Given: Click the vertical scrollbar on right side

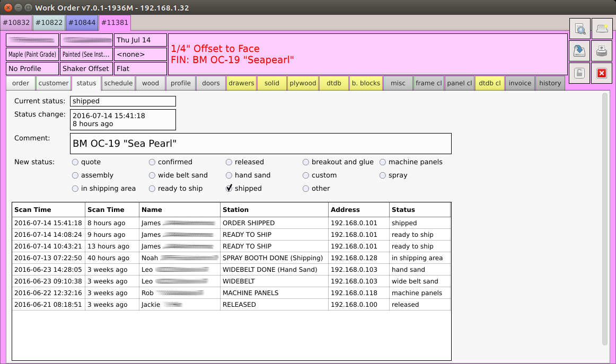Looking at the screenshot, I should (605, 218).
